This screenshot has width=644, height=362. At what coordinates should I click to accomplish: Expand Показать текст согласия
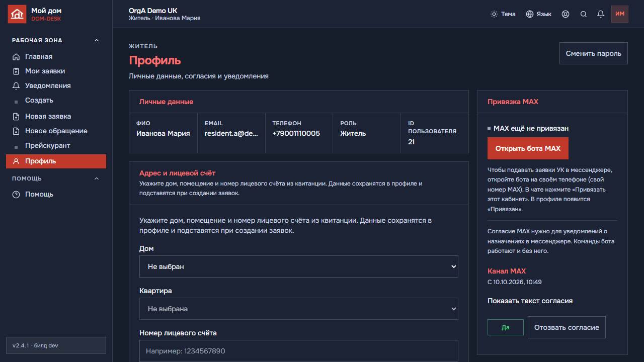pos(530,301)
